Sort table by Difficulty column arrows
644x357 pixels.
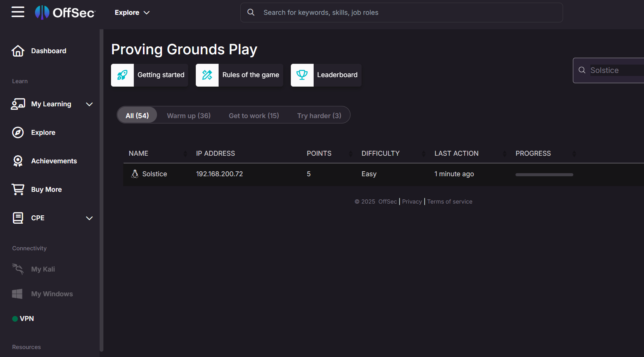tap(424, 153)
